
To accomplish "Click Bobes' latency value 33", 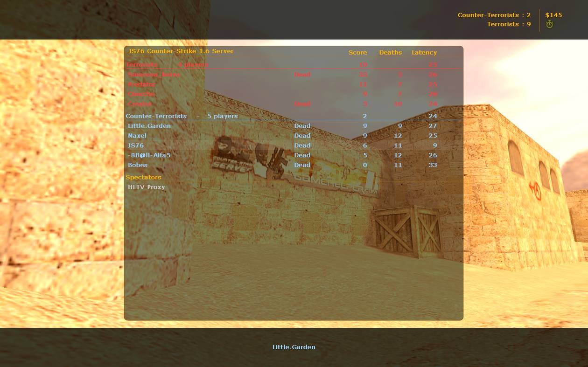I will (x=433, y=165).
